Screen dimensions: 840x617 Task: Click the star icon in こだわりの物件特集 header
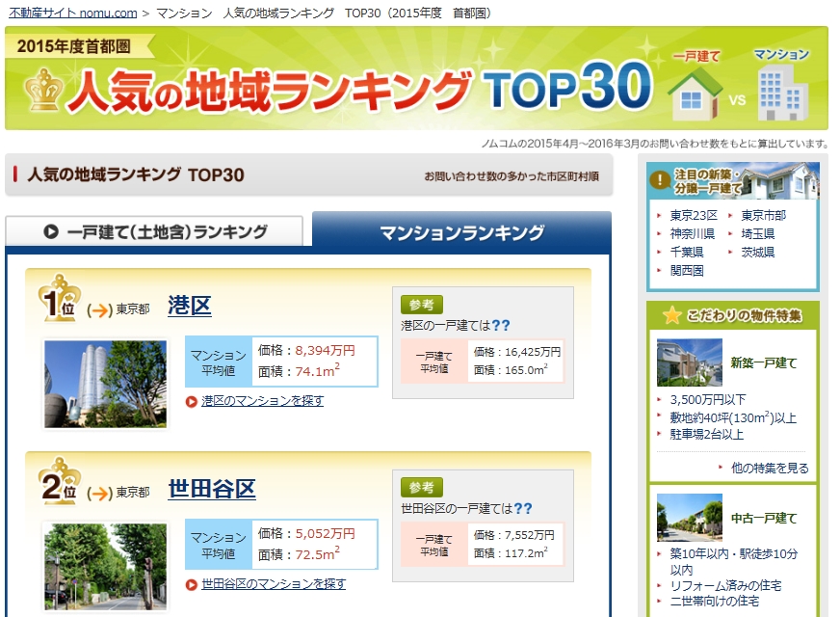coord(671,315)
